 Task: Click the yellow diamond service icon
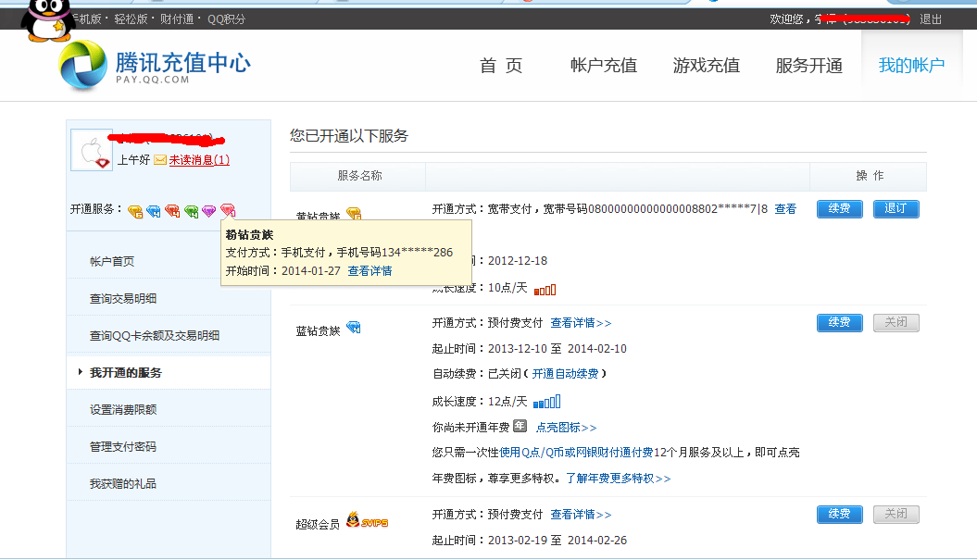tap(135, 211)
